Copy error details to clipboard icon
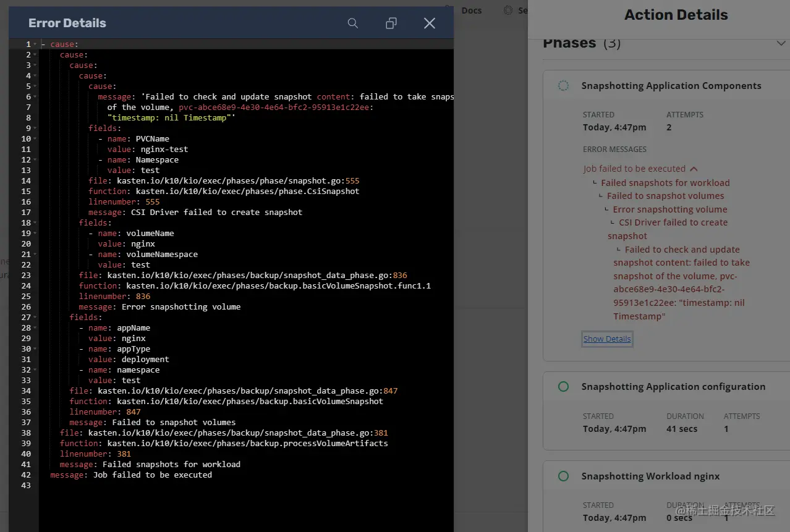The image size is (790, 532). [391, 23]
